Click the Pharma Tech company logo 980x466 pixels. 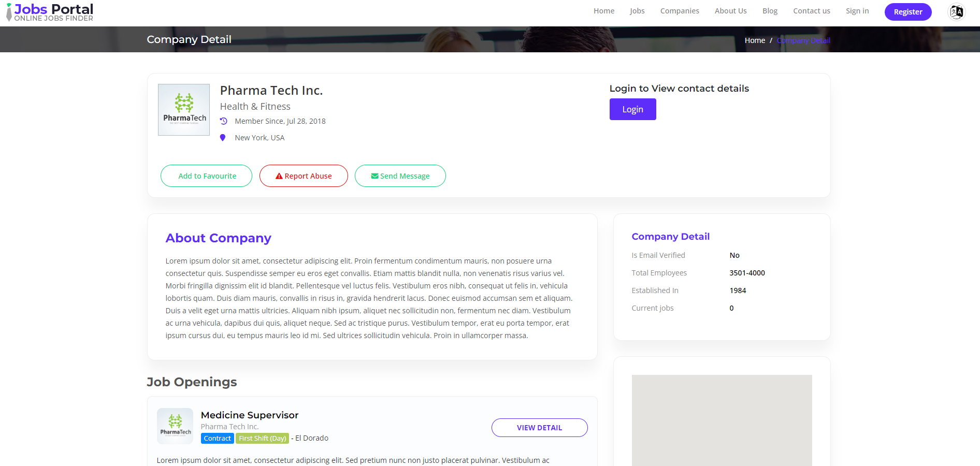tap(184, 110)
